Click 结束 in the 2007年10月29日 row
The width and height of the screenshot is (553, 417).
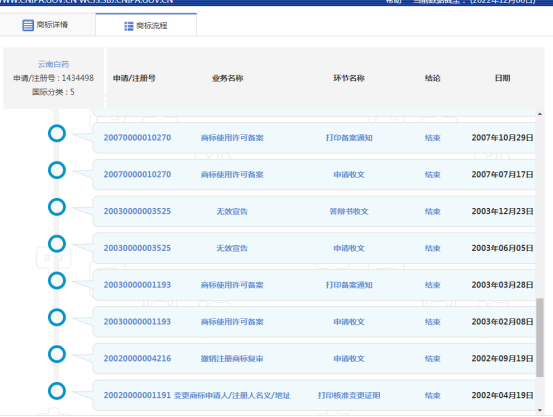pos(433,138)
